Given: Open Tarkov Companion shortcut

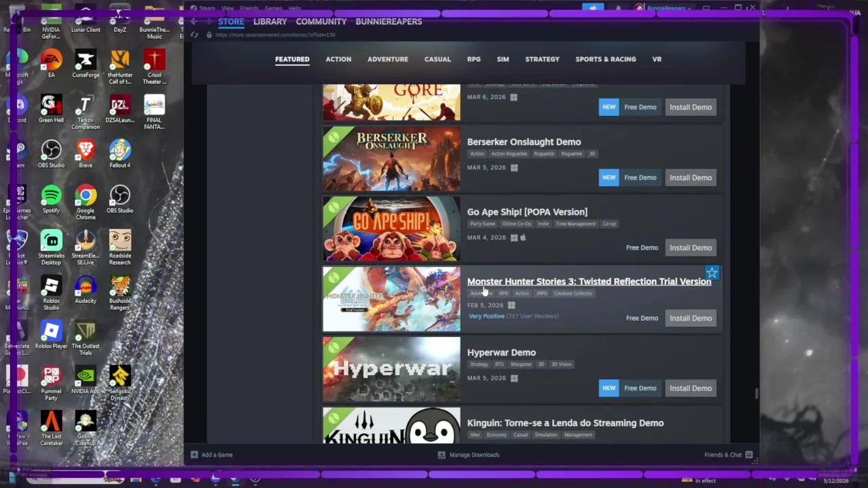Looking at the screenshot, I should 85,113.
